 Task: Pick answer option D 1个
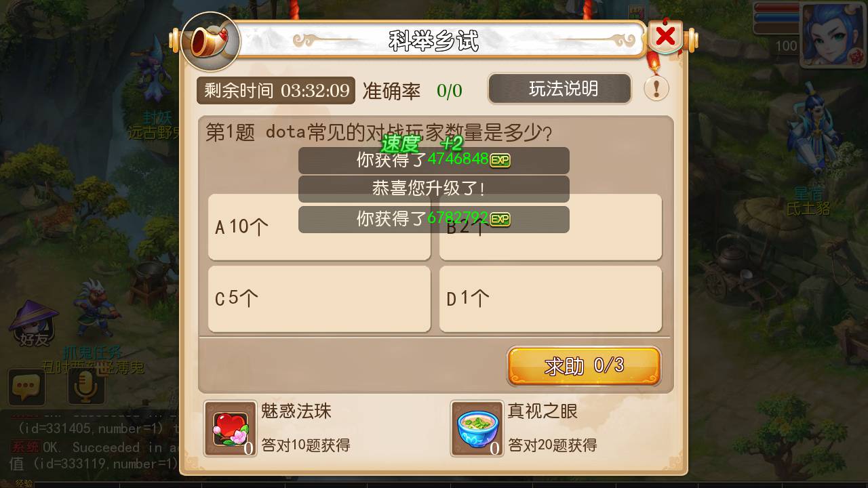tap(551, 299)
